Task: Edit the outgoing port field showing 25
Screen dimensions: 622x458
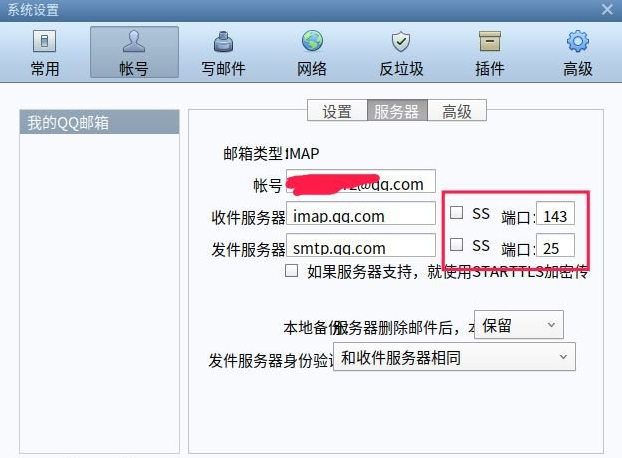Action: 555,245
